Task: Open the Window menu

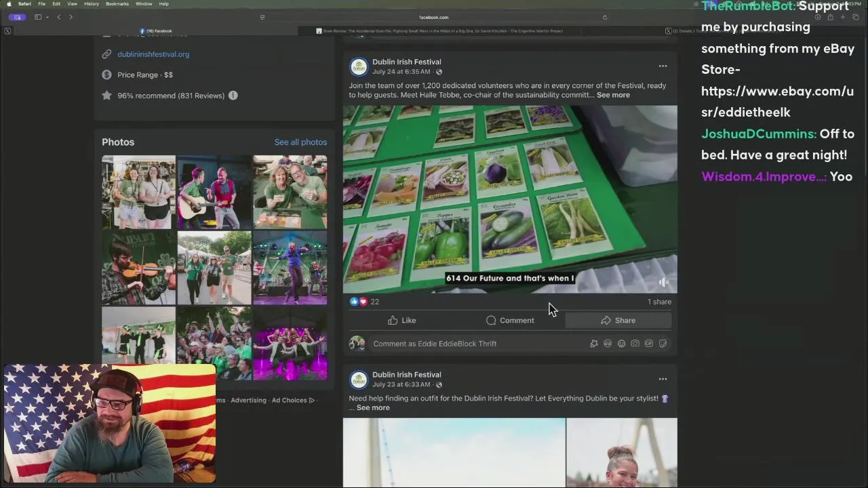Action: (144, 4)
